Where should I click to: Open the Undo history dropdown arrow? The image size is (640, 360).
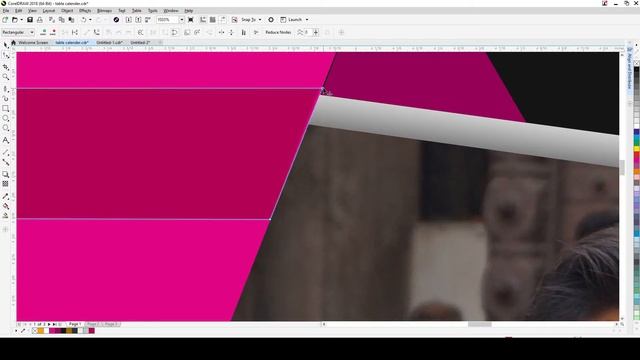pos(90,20)
